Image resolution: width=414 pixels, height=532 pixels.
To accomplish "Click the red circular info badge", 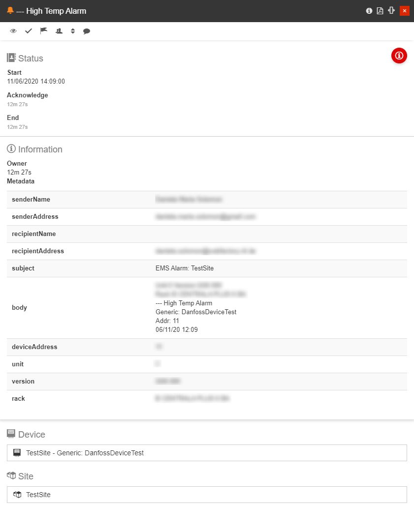I will [x=399, y=56].
